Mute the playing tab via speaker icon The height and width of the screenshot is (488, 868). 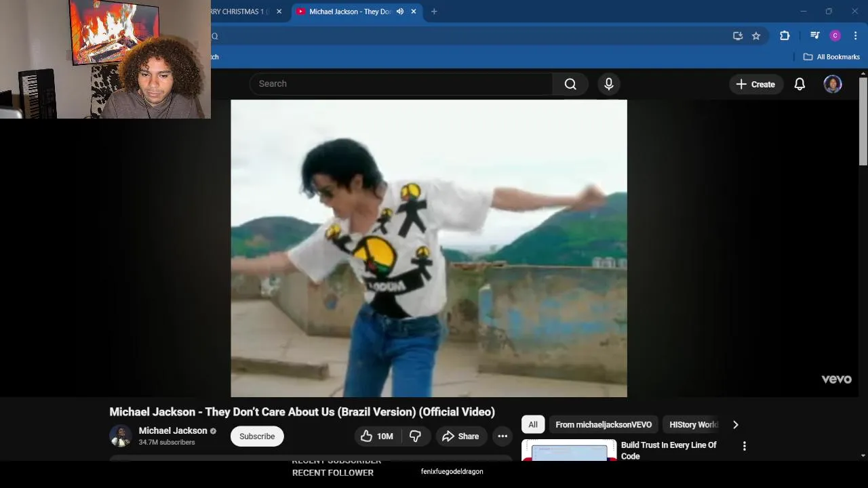400,12
